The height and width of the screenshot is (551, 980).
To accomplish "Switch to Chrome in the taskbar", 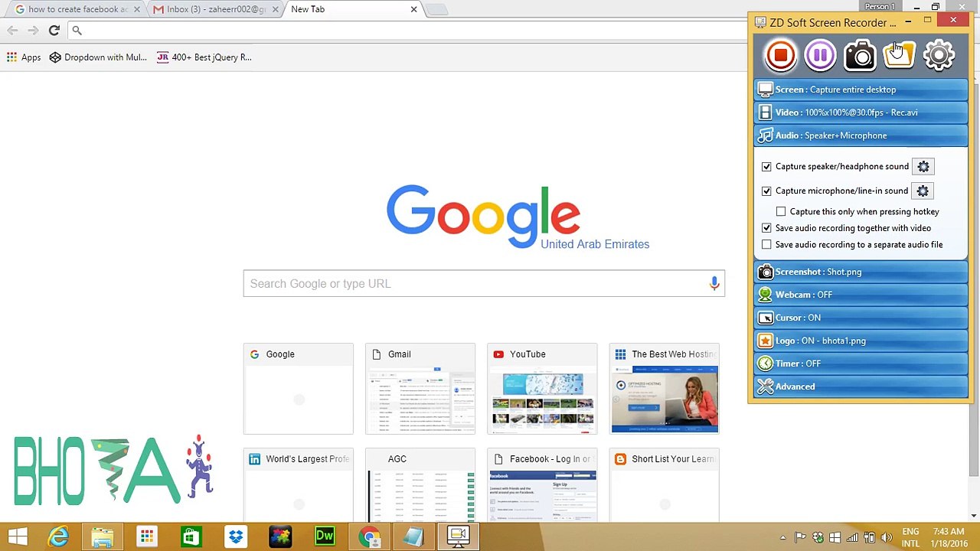I will point(370,536).
